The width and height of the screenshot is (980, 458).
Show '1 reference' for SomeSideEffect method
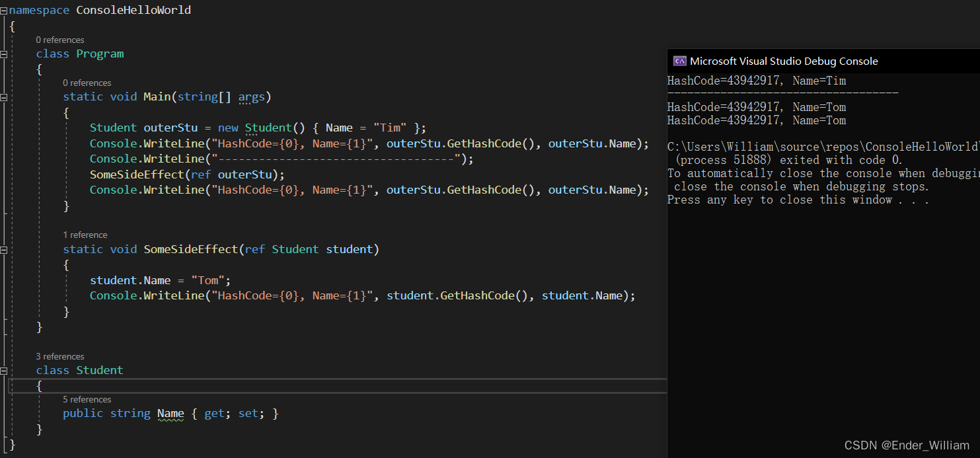coord(85,235)
